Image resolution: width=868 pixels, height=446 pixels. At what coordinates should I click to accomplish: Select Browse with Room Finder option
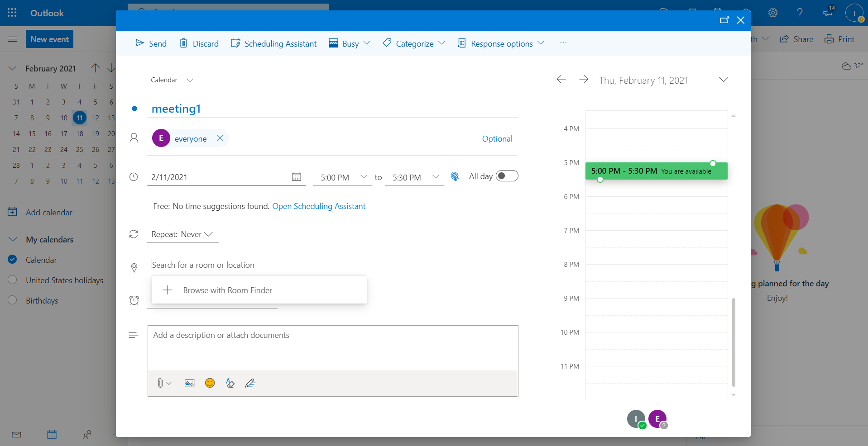[x=227, y=290]
